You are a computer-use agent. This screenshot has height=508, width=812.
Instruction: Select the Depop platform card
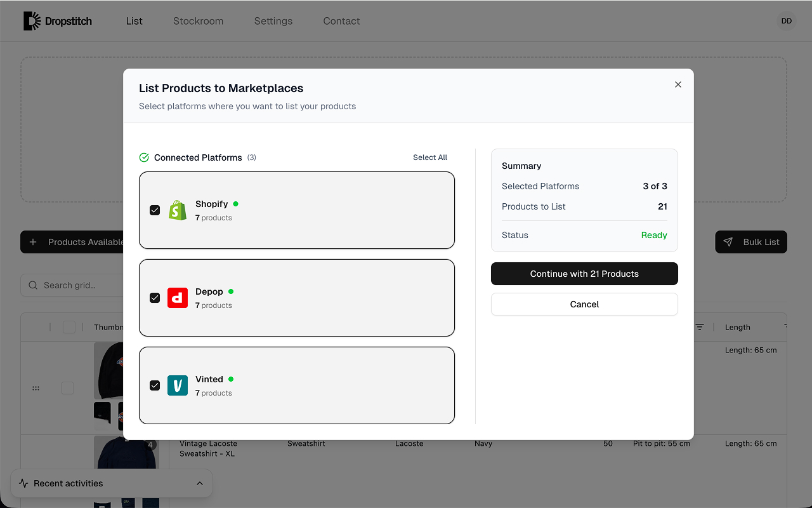pos(297,298)
